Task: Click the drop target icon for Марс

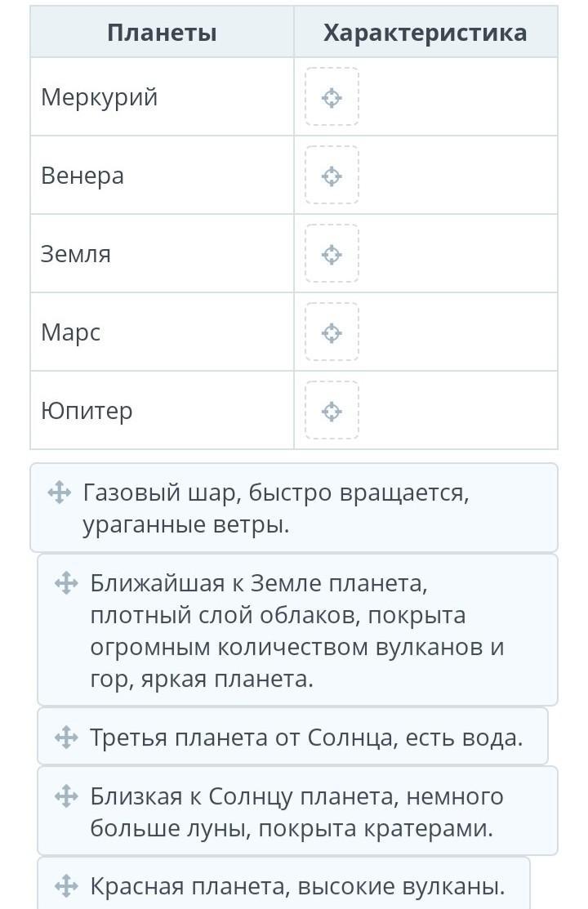Action: pyautogui.click(x=332, y=333)
